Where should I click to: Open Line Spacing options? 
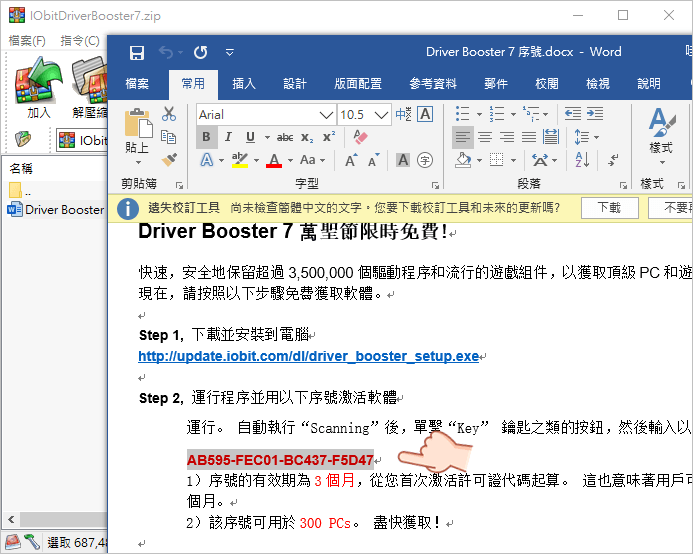586,137
